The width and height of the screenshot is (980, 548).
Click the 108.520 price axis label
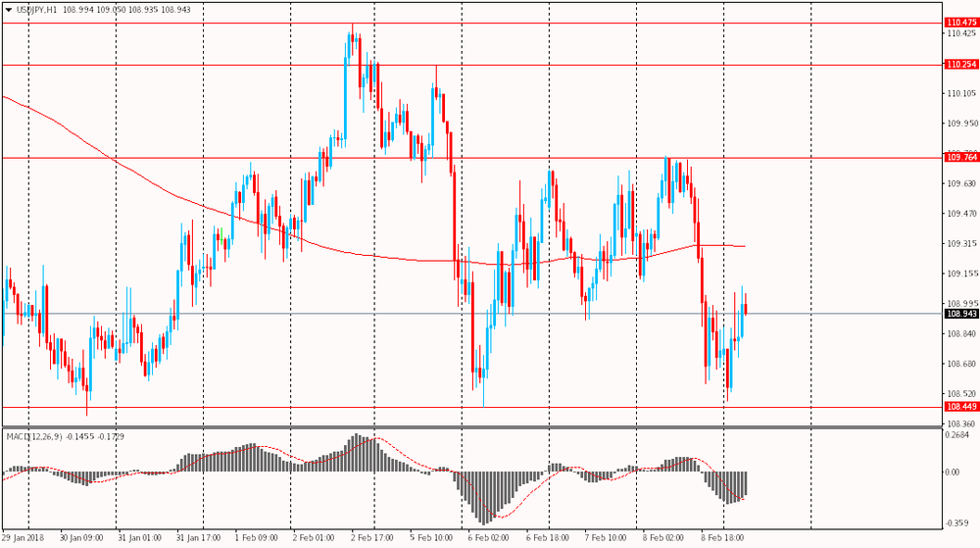962,394
